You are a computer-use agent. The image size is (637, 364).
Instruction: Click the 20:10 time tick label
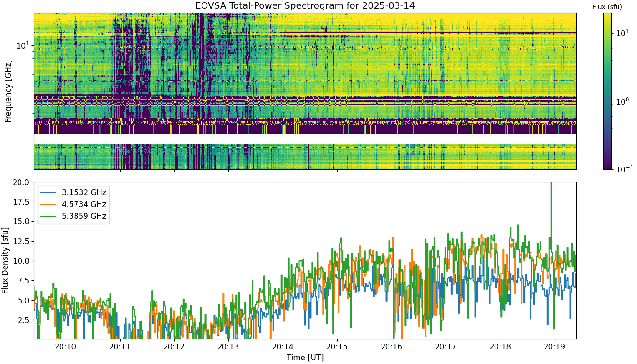point(66,347)
